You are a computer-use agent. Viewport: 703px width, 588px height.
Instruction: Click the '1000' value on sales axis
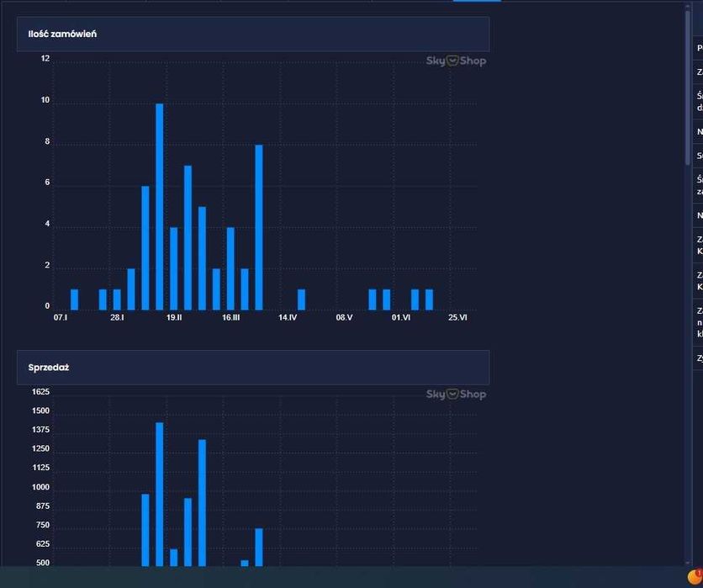pyautogui.click(x=40, y=487)
